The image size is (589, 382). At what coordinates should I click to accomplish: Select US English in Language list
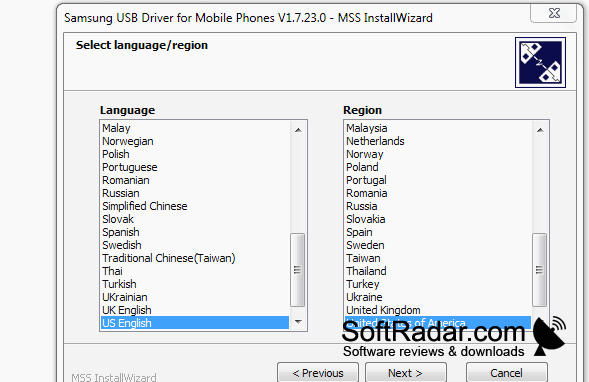(195, 323)
